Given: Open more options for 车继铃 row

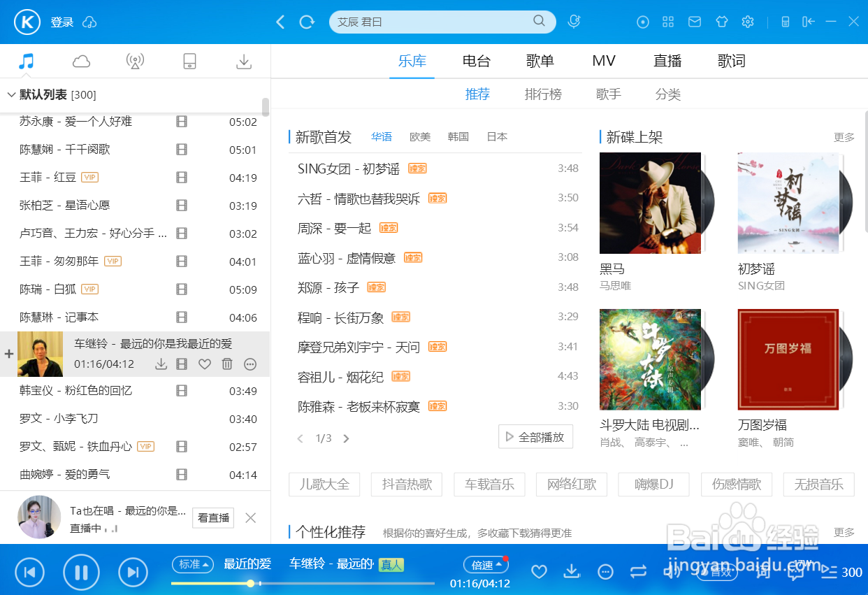Looking at the screenshot, I should pos(250,364).
